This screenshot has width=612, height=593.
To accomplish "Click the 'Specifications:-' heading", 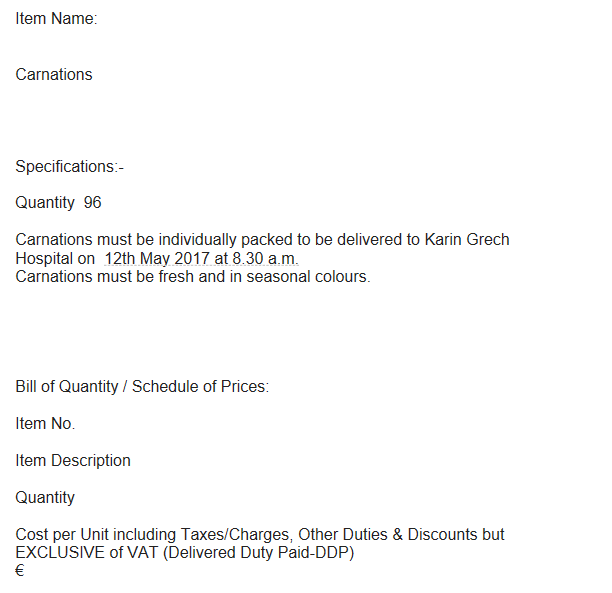I will point(69,166).
